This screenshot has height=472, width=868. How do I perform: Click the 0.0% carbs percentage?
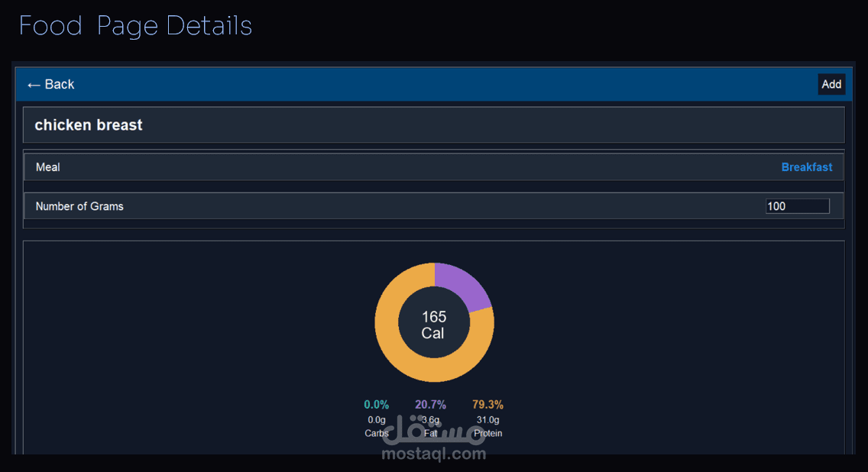pos(377,405)
